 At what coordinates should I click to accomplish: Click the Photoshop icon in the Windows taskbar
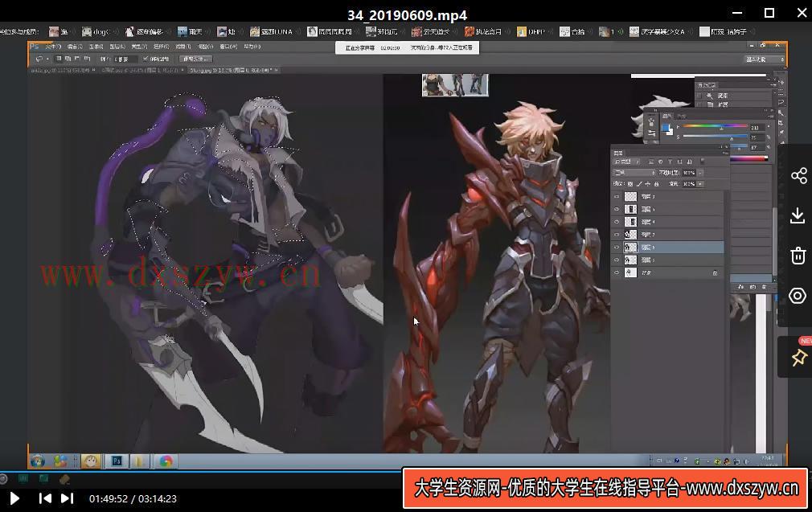coord(117,461)
